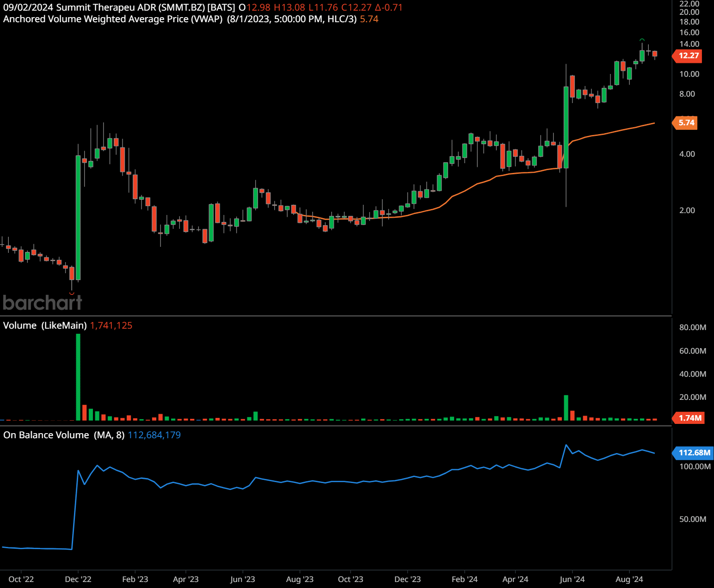Screen dimensions: 714x588
Task: Click the Dec '23 date axis label
Action: 407,579
